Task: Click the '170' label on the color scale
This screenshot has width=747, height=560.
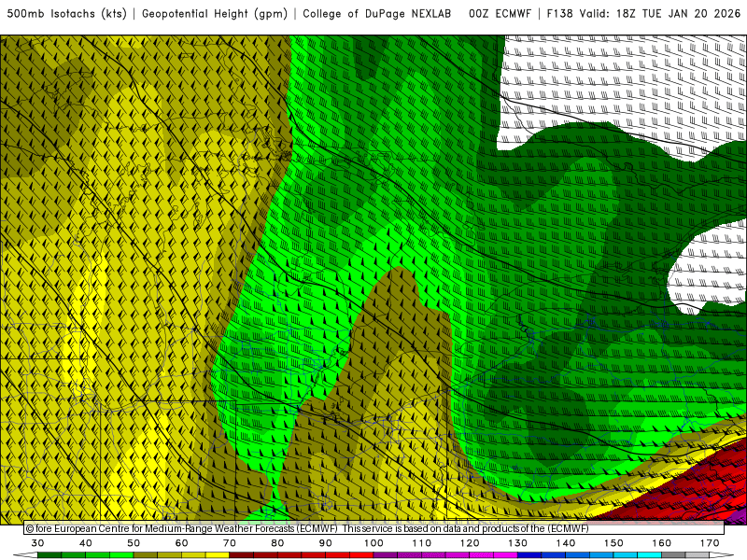Action: pos(710,543)
